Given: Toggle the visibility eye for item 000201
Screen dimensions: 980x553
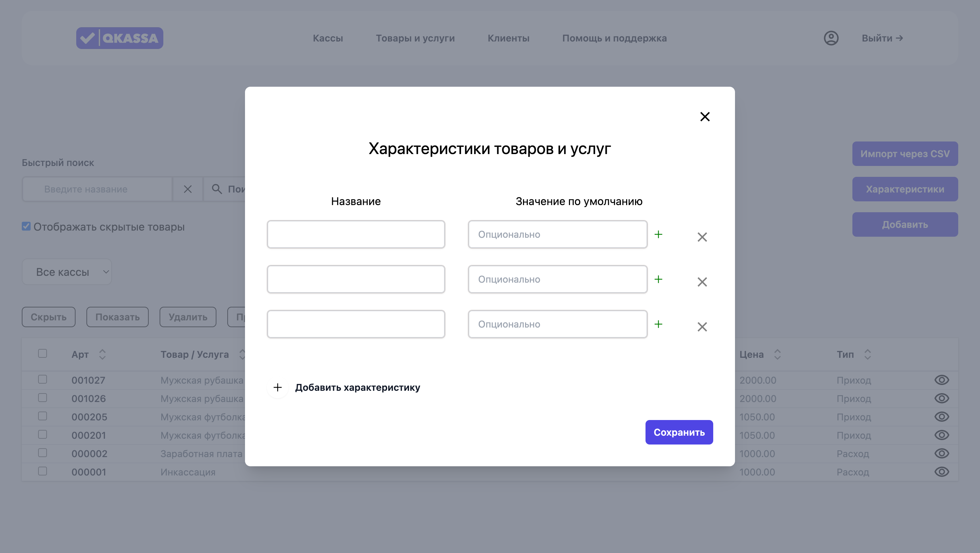Looking at the screenshot, I should pos(942,435).
